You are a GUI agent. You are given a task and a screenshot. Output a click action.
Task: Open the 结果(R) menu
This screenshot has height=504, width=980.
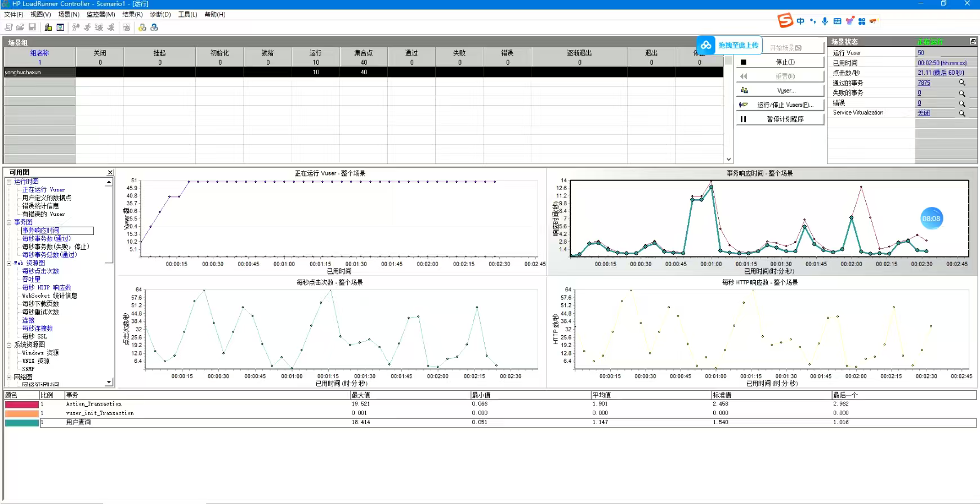(132, 14)
